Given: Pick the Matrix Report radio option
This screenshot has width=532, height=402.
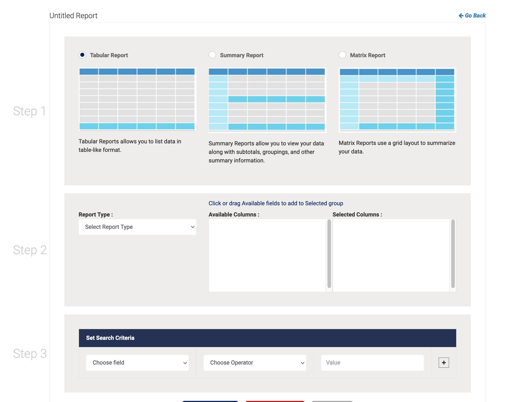Looking at the screenshot, I should click(342, 55).
